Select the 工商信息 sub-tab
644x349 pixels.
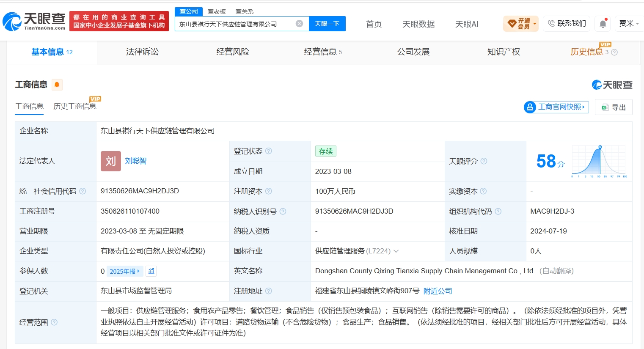click(x=29, y=106)
